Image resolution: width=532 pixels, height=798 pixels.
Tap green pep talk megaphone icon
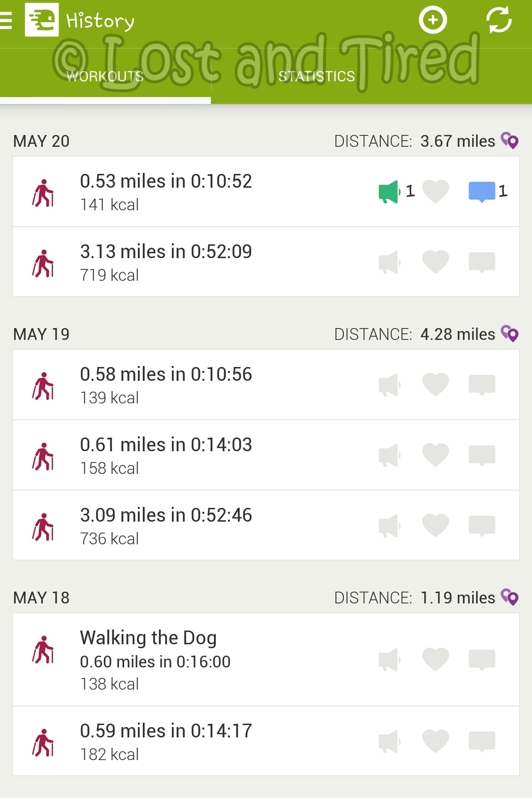389,192
